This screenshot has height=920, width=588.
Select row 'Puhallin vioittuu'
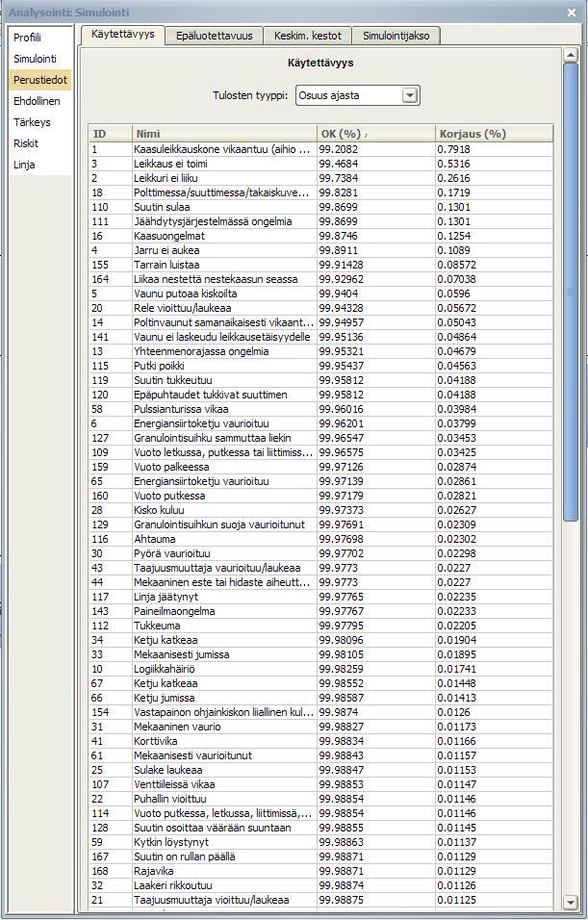pos(321,799)
